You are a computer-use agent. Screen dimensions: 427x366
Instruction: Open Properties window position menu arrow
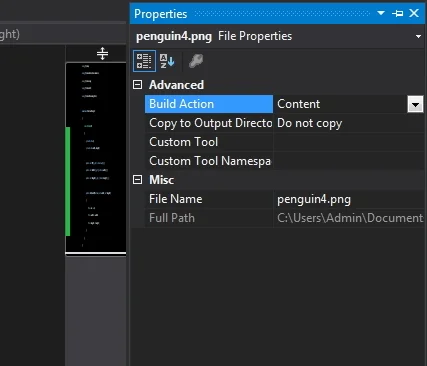click(x=381, y=13)
